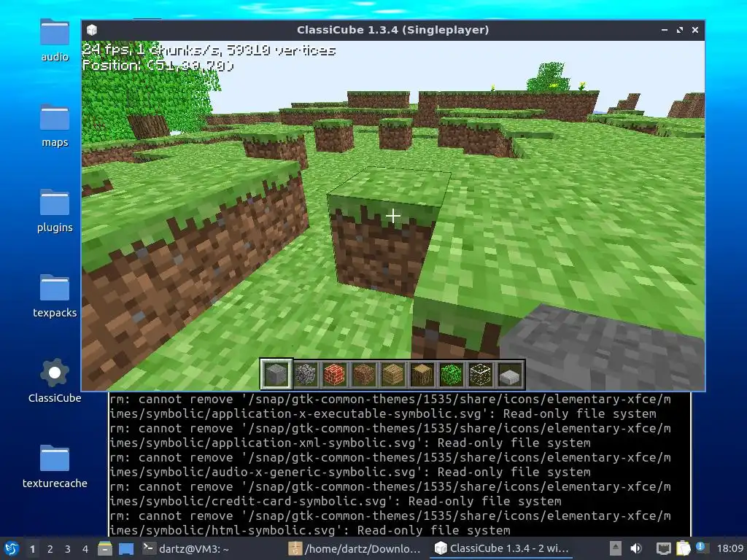The width and height of the screenshot is (747, 560).
Task: Click the Position coordinates text in game
Action: [158, 65]
